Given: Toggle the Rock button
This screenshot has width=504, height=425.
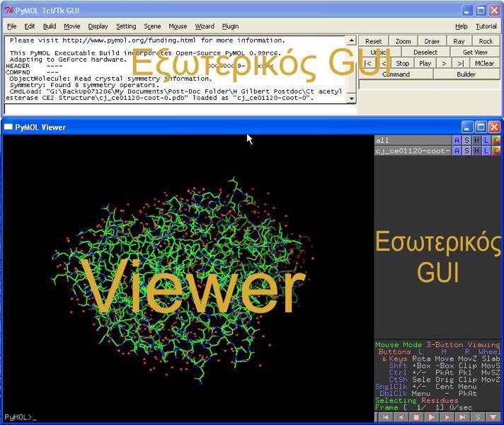Looking at the screenshot, I should pos(486,41).
